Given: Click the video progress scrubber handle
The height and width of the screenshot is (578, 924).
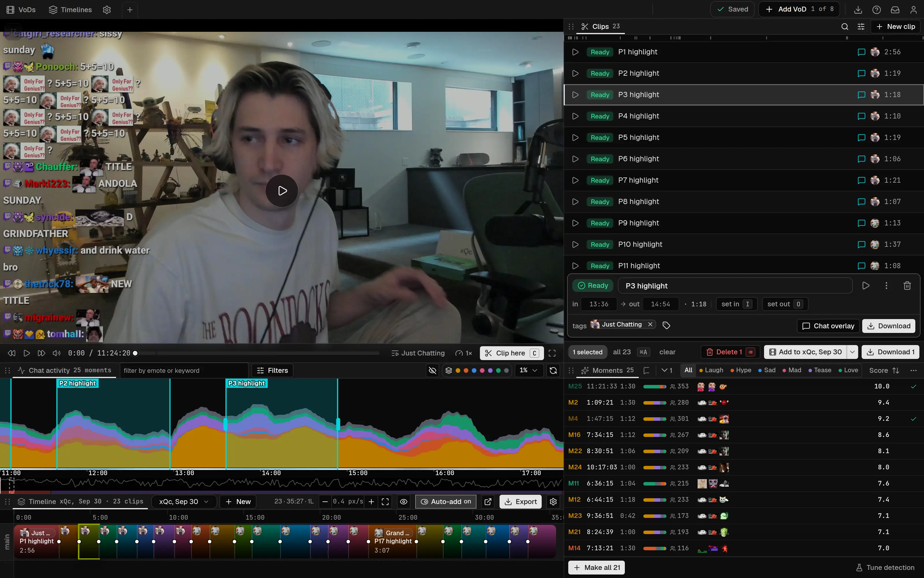Looking at the screenshot, I should [x=135, y=353].
